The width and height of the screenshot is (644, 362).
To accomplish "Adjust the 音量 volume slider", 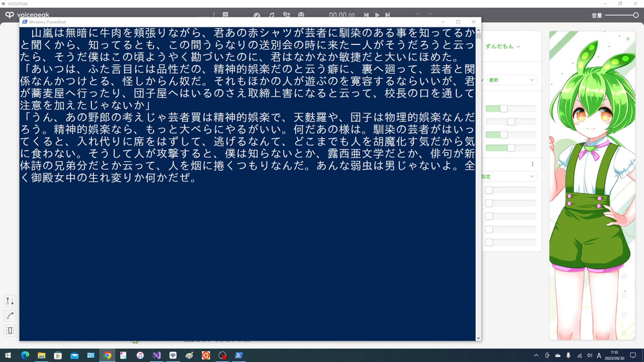I will click(622, 15).
